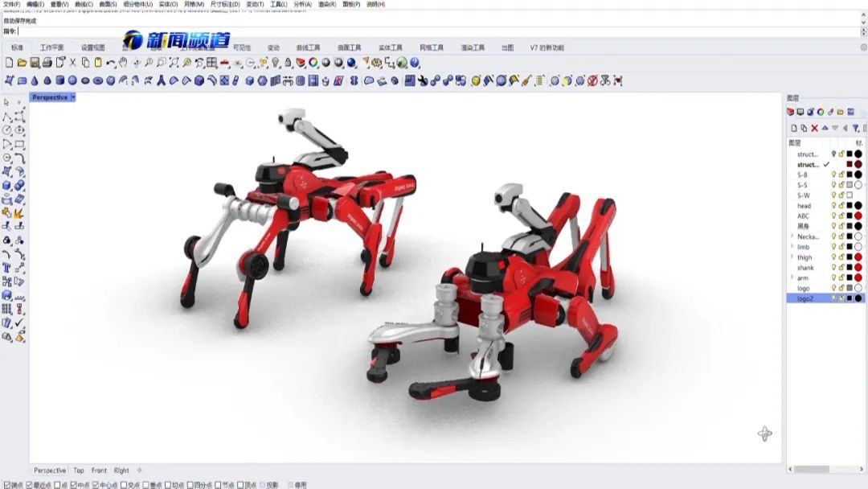Click the Print icon in standard toolbar
Image resolution: width=868 pixels, height=489 pixels.
tap(47, 63)
